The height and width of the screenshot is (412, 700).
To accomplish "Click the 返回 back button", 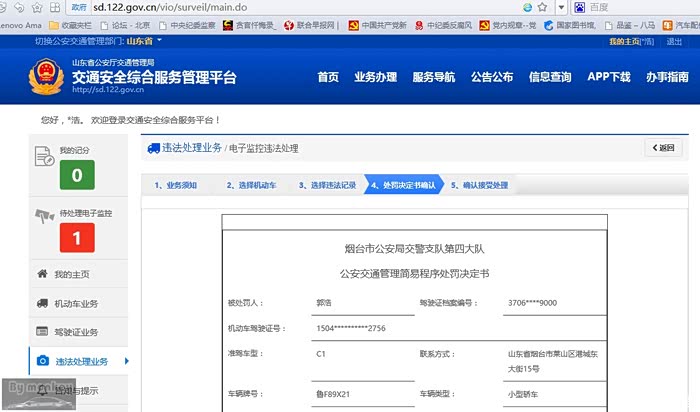I will [663, 148].
